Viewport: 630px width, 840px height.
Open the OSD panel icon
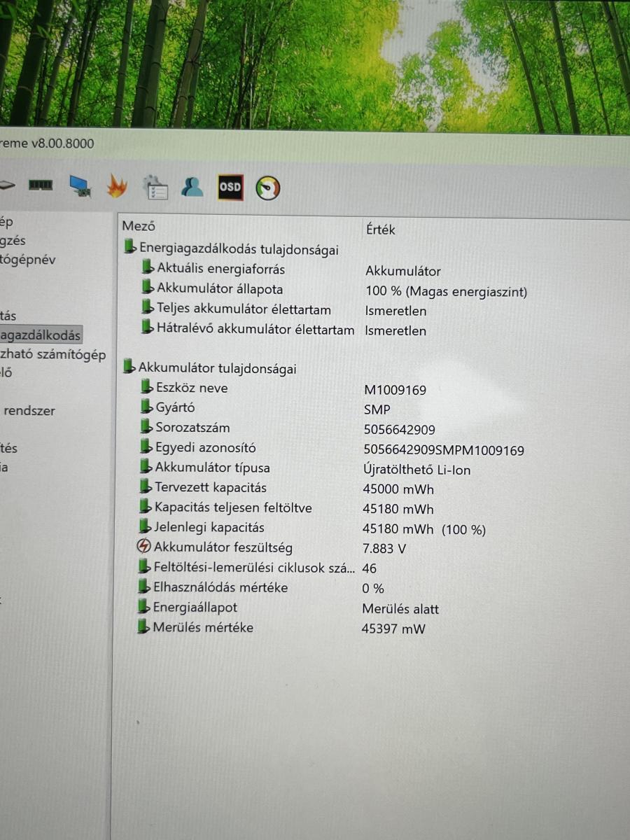230,188
